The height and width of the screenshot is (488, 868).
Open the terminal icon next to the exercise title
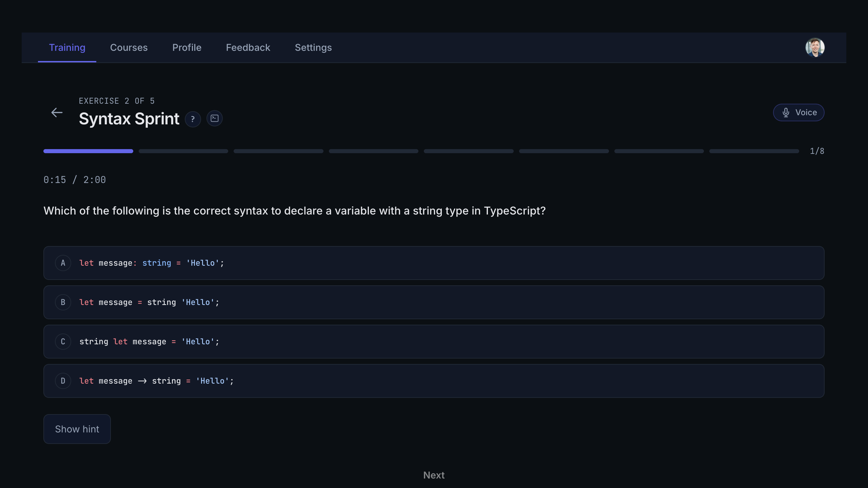click(x=215, y=118)
